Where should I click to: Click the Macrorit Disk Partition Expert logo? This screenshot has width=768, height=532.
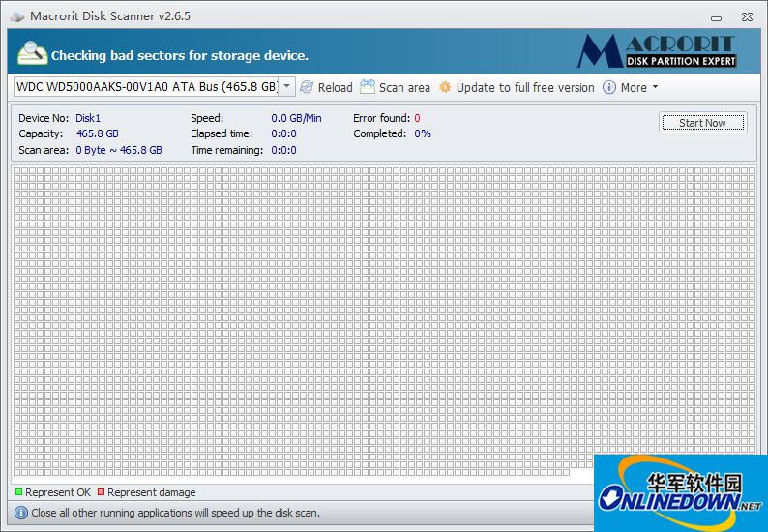click(x=657, y=50)
